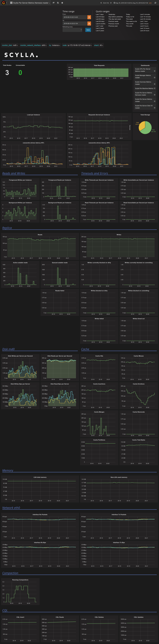This screenshot has height=644, width=159.
Task: Click the To date input field
Action: click(75, 23)
